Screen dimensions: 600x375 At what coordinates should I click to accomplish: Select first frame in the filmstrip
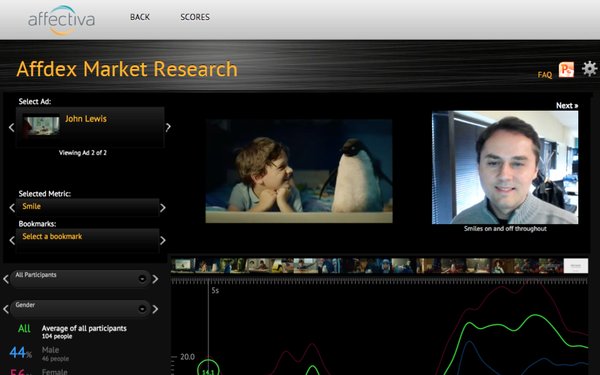tap(183, 266)
